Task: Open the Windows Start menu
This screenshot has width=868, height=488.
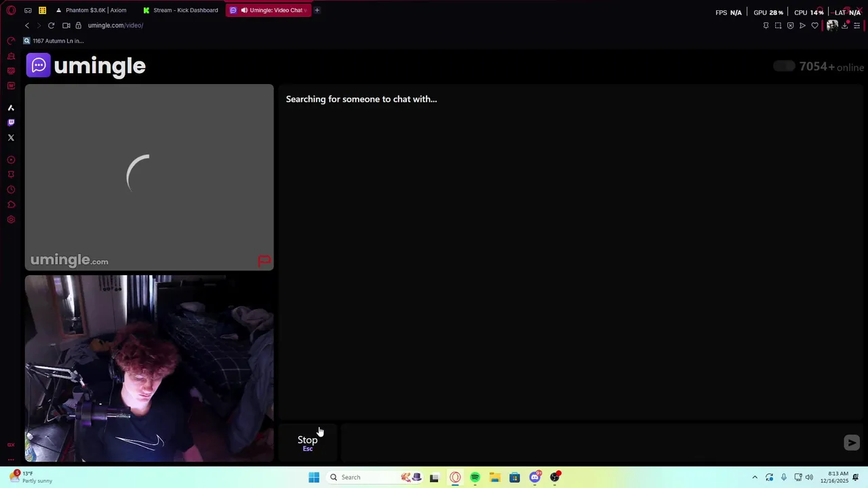Action: (314, 477)
